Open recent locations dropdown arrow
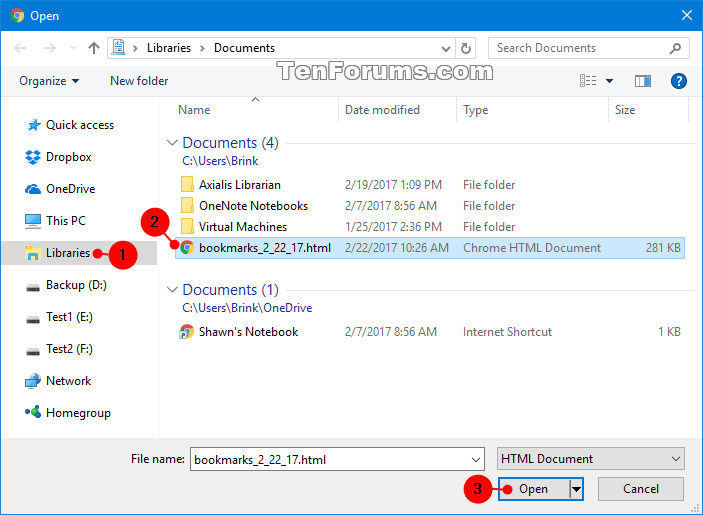703x515 pixels. (x=74, y=48)
